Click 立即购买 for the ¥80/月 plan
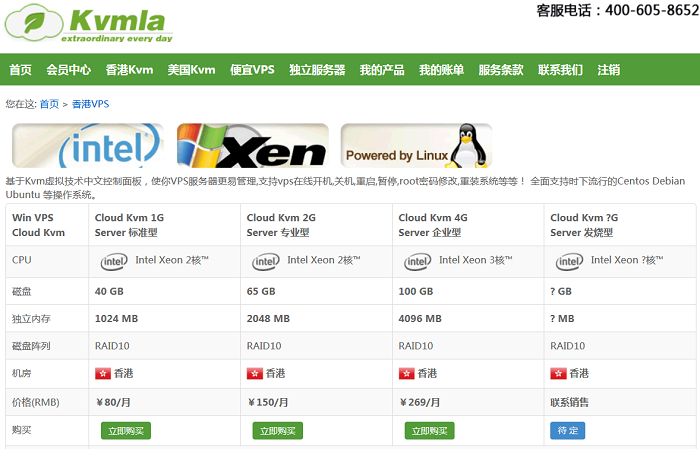700x449 pixels. [126, 431]
